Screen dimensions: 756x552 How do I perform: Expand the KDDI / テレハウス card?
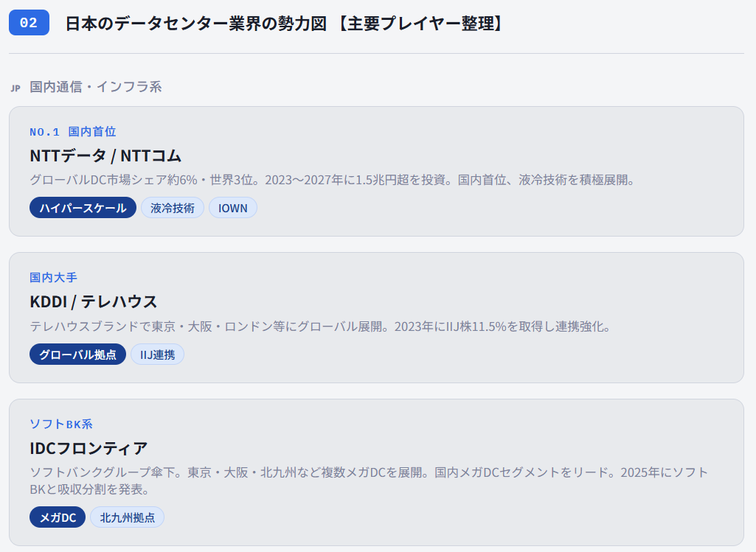(378, 317)
